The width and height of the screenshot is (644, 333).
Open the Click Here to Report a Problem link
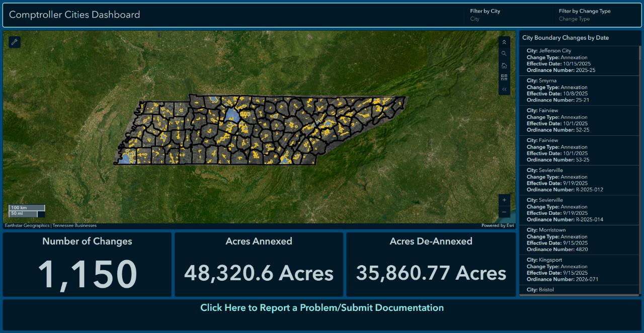click(x=323, y=307)
